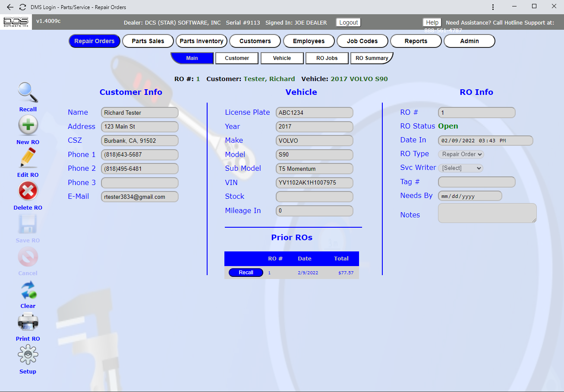This screenshot has width=564, height=392.
Task: Click the License Plate field
Action: tap(315, 113)
